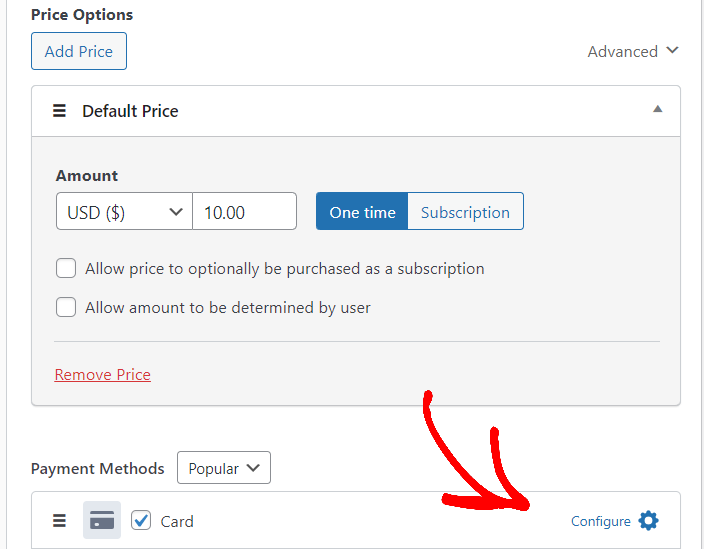Enable optional subscription purchase checkbox
Image resolution: width=704 pixels, height=549 pixels.
pyautogui.click(x=66, y=268)
